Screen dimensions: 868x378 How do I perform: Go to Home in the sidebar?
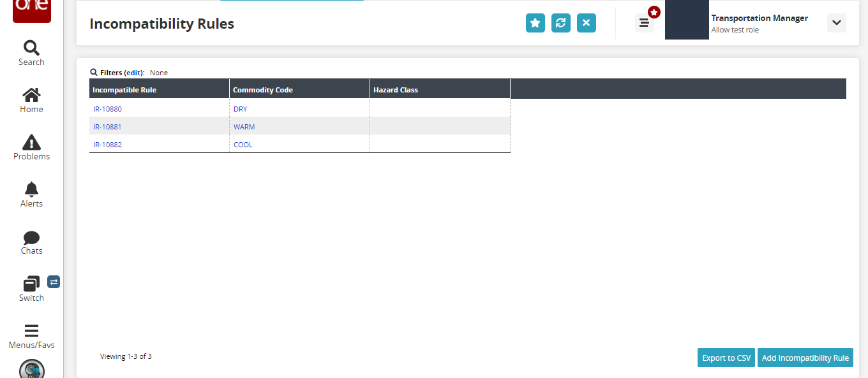[31, 101]
